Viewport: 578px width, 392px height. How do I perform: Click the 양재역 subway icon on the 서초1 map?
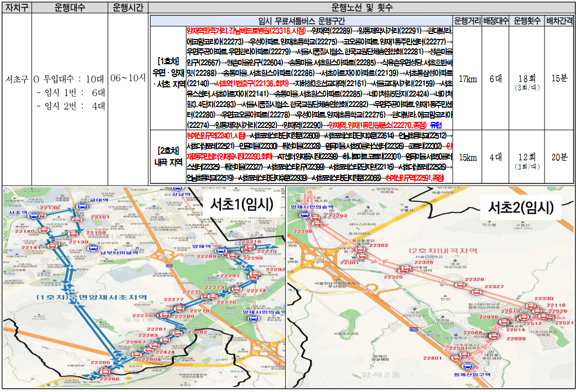click(220, 251)
